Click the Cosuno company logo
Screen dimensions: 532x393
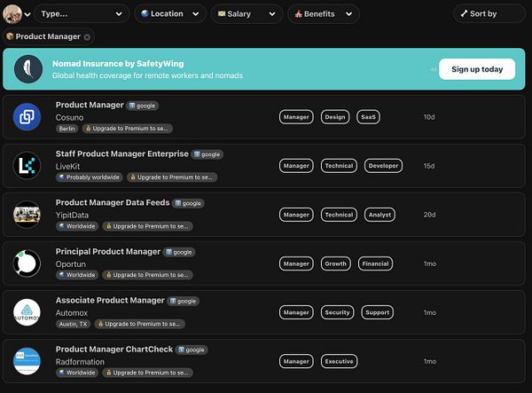pyautogui.click(x=27, y=117)
